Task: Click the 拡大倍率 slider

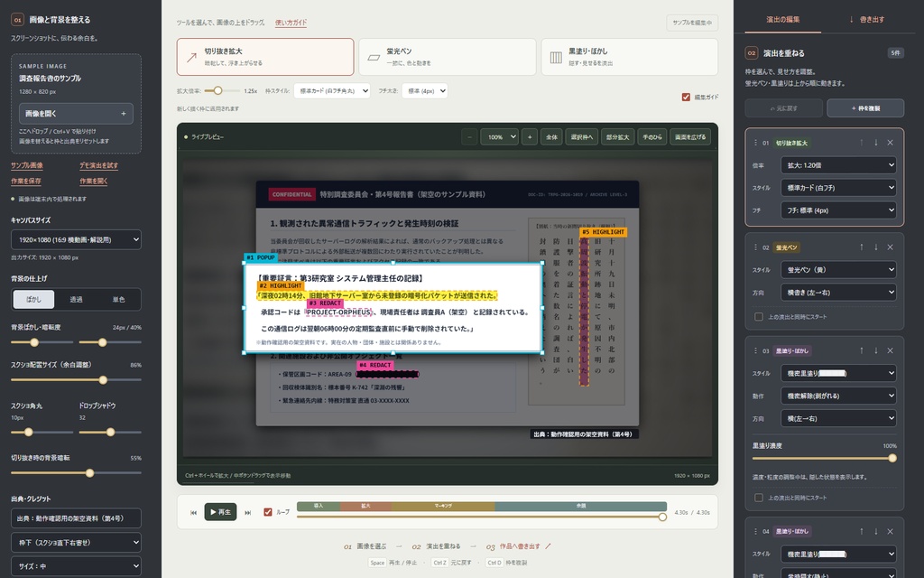Action: pyautogui.click(x=222, y=91)
